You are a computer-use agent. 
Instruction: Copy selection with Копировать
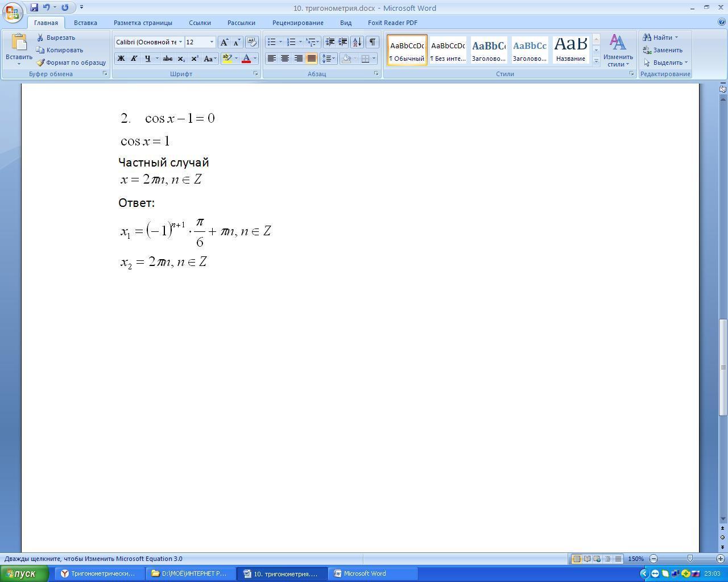[60, 50]
